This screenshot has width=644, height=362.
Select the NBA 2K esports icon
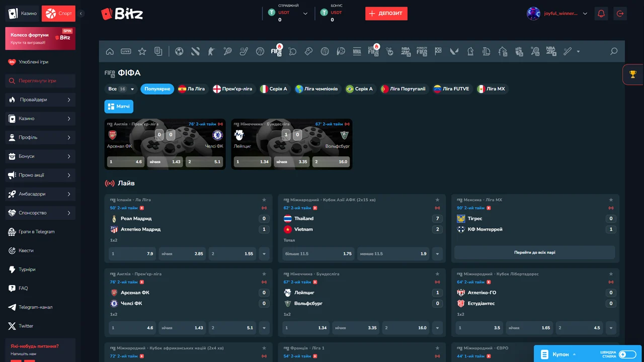tap(406, 51)
